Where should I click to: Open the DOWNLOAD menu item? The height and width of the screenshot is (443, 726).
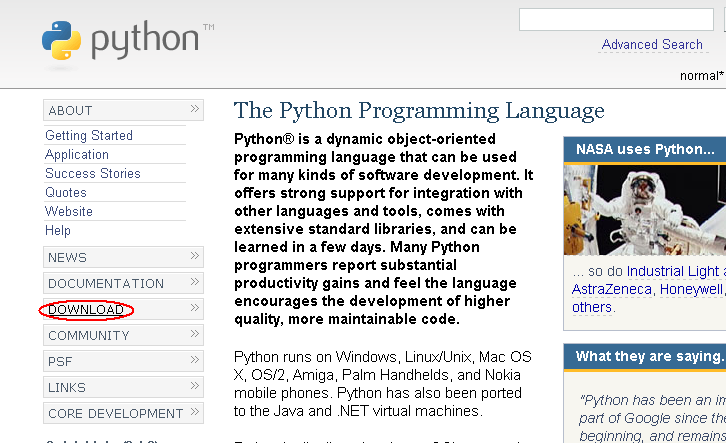pos(86,310)
